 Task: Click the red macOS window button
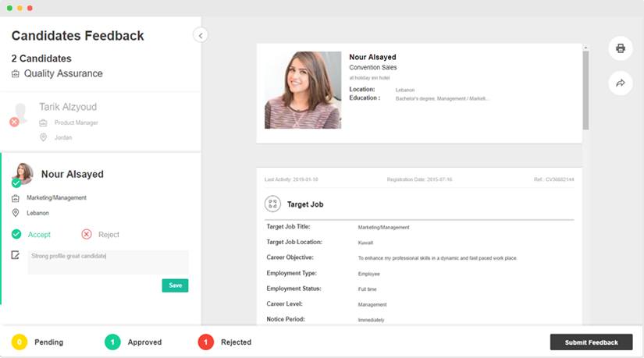click(30, 8)
